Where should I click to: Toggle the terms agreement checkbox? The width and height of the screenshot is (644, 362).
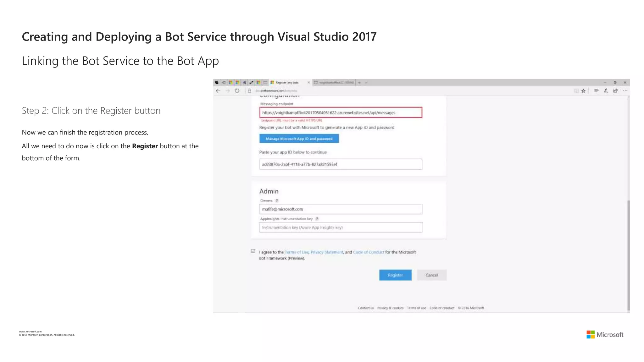(x=253, y=251)
